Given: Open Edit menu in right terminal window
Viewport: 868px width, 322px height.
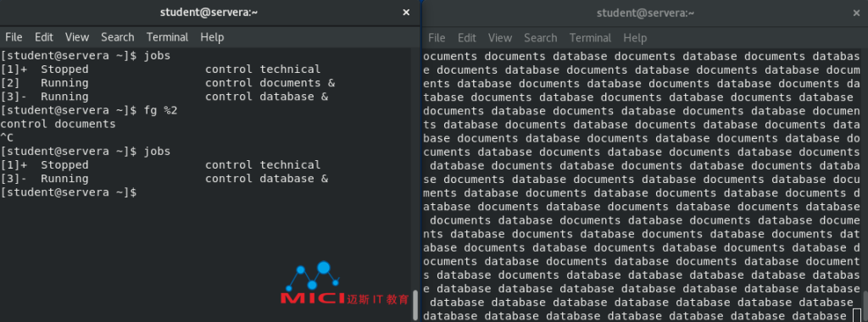Looking at the screenshot, I should pyautogui.click(x=467, y=37).
